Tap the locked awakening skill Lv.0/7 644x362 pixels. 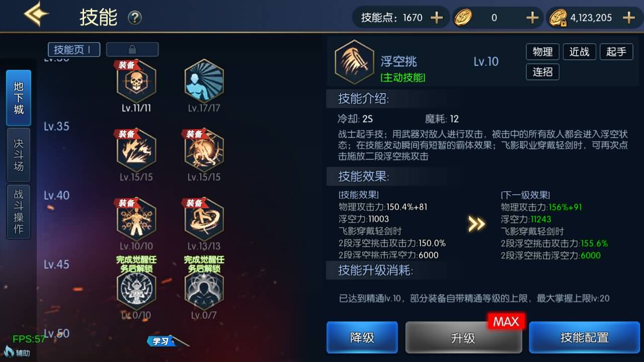[x=204, y=289]
